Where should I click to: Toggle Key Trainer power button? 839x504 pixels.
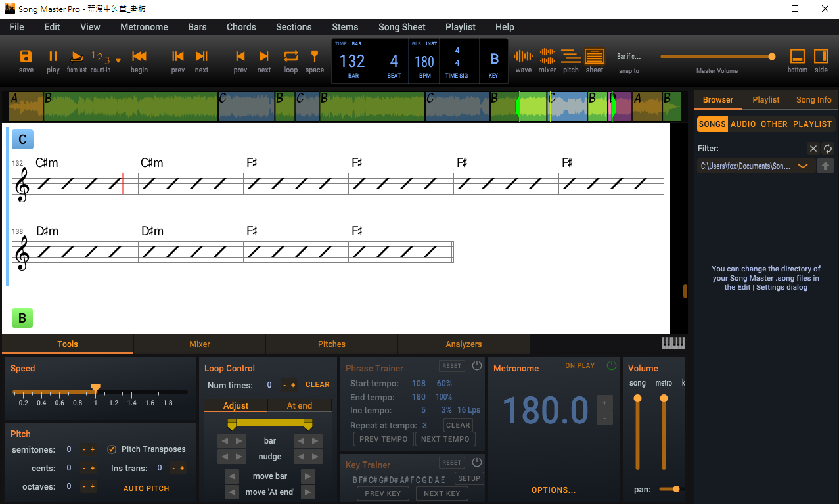[x=477, y=462]
